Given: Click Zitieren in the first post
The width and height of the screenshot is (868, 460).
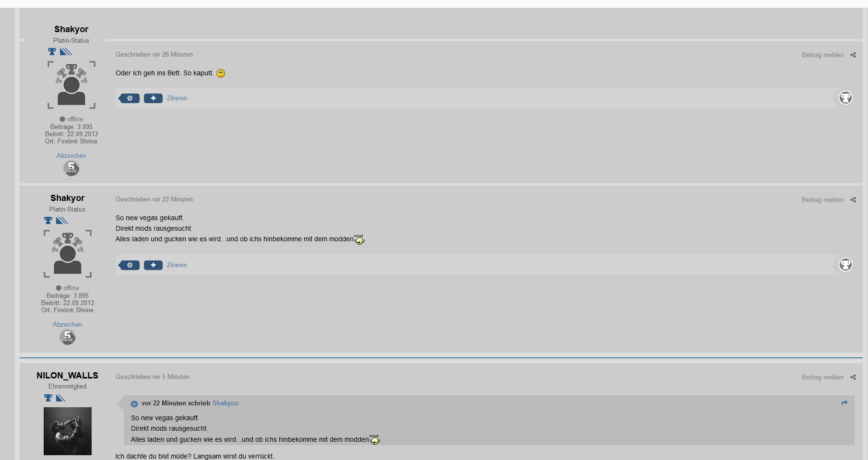Looking at the screenshot, I should [x=177, y=98].
